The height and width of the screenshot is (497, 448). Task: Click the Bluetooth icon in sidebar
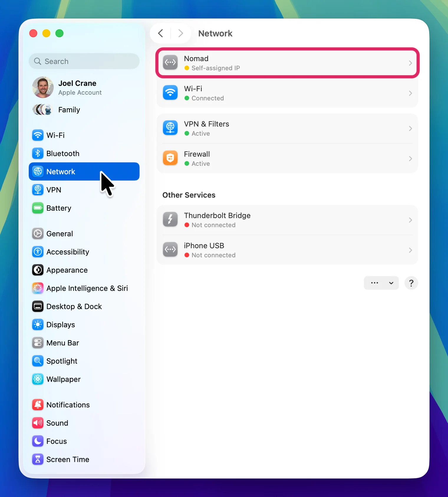[38, 153]
